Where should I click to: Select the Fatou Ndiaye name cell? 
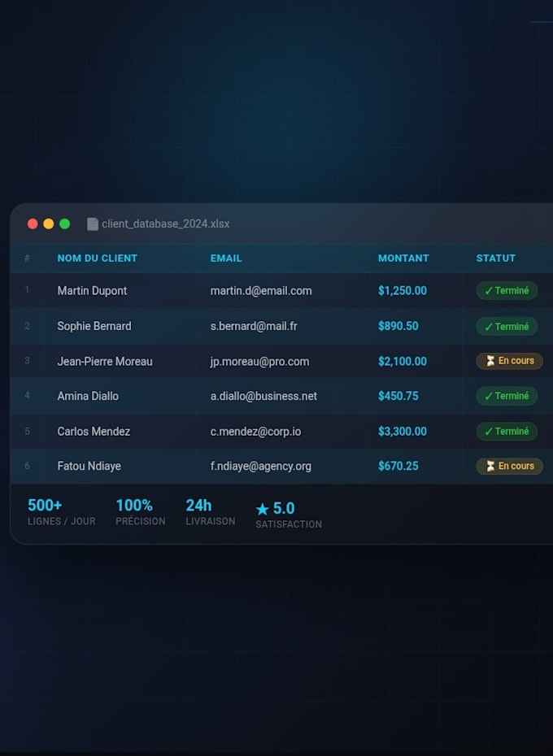click(89, 466)
